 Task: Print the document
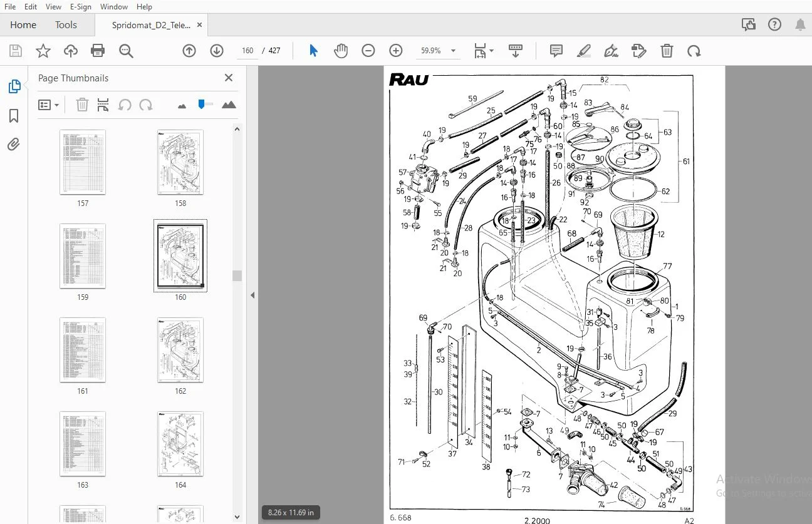coord(98,51)
